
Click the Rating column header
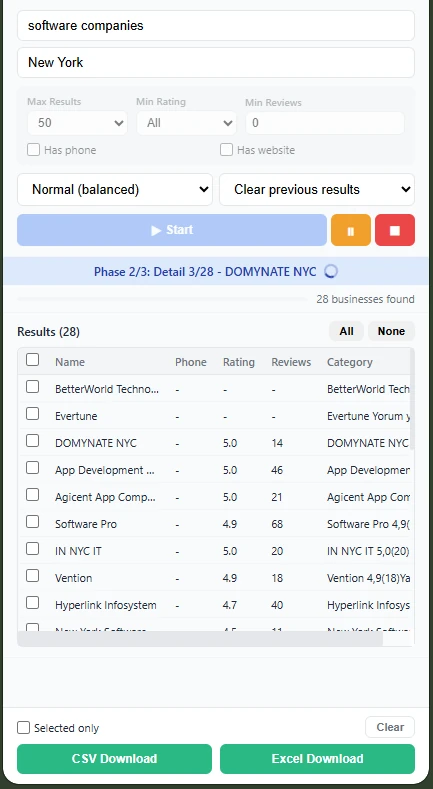[x=239, y=362]
